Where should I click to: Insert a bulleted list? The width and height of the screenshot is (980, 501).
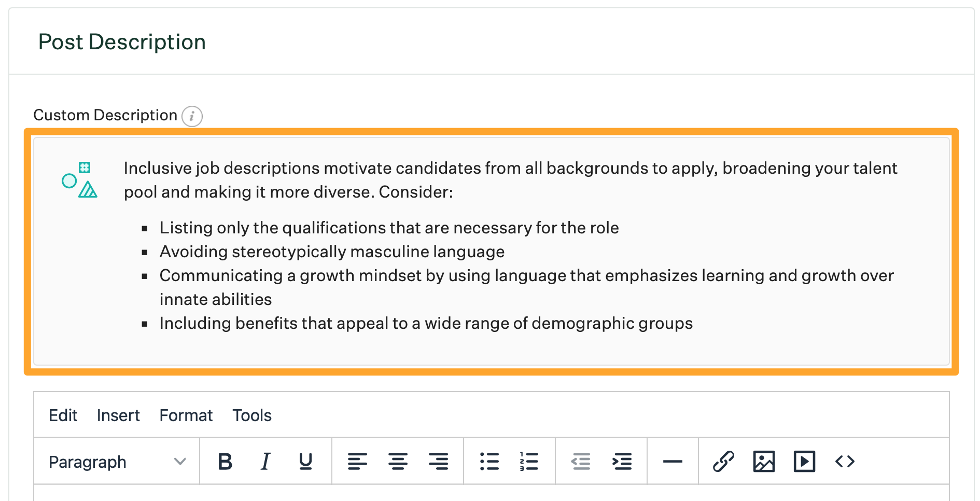(x=489, y=461)
